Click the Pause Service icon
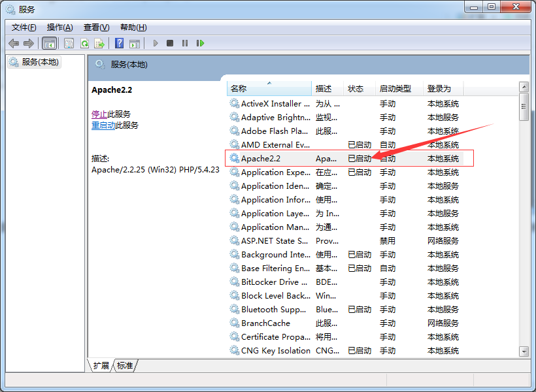Screen dimensions: 536x392 (x=185, y=43)
